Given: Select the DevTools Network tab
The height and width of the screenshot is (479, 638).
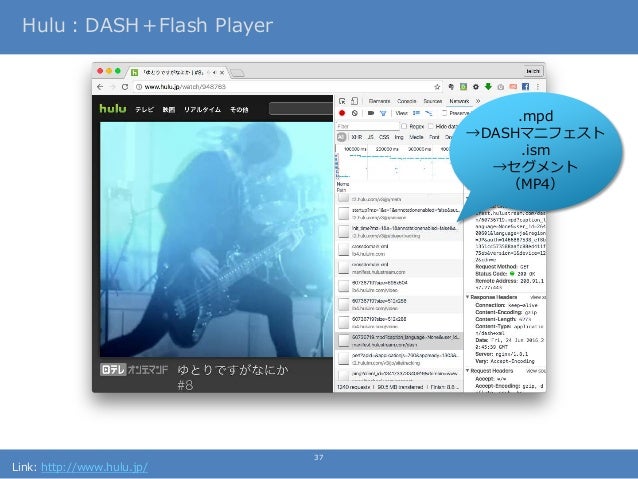Looking at the screenshot, I should (459, 101).
